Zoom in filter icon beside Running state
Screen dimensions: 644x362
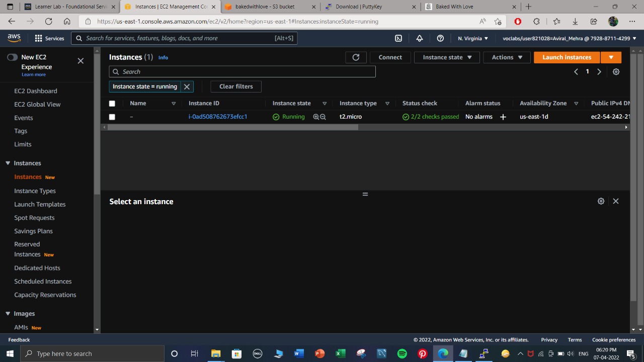tap(316, 117)
